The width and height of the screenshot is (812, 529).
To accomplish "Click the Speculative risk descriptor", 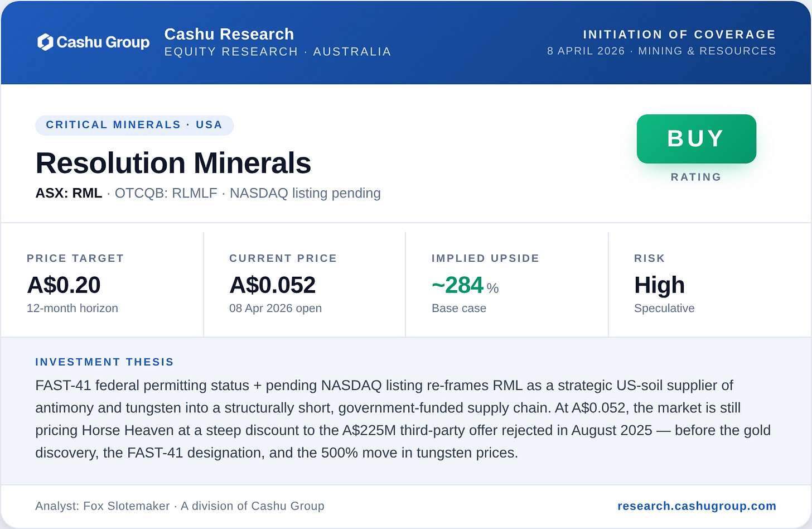I will click(x=664, y=308).
